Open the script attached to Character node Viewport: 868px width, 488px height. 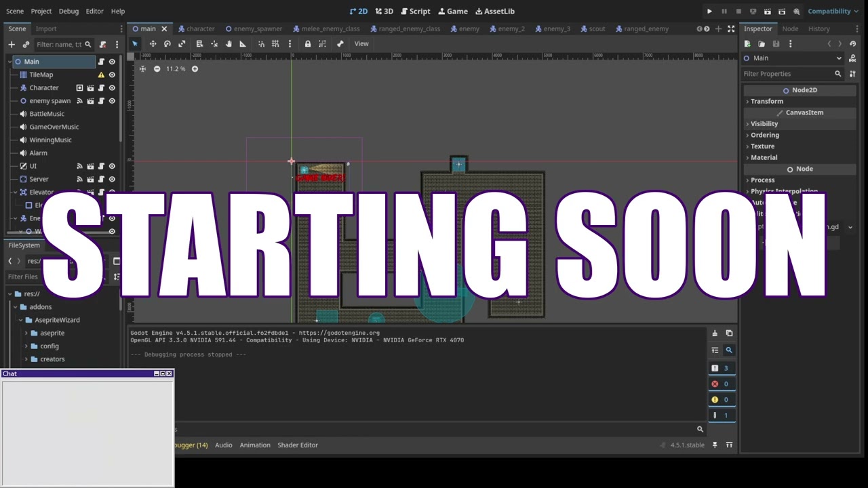click(101, 88)
